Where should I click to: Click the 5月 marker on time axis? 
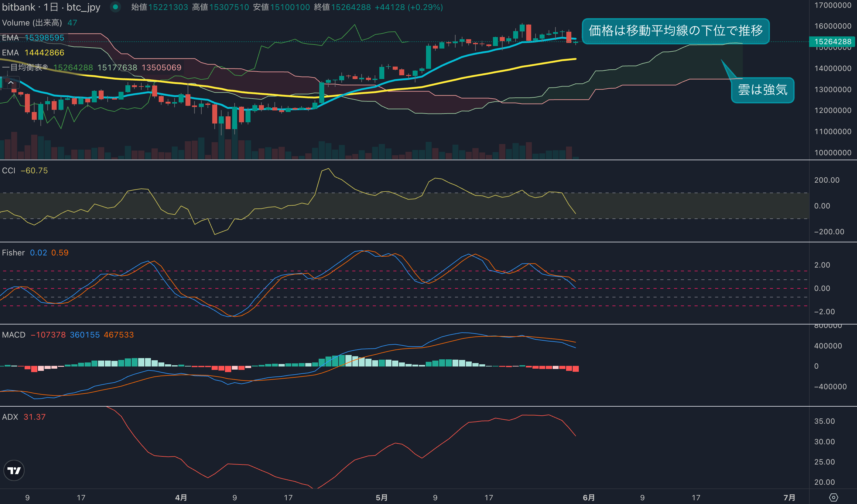pyautogui.click(x=382, y=497)
